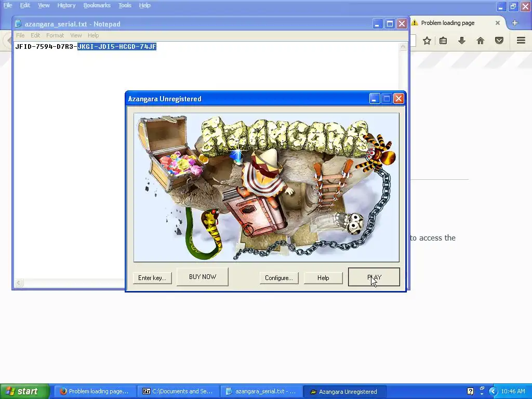Minimize the Notepad window
This screenshot has height=399, width=532.
[377, 24]
